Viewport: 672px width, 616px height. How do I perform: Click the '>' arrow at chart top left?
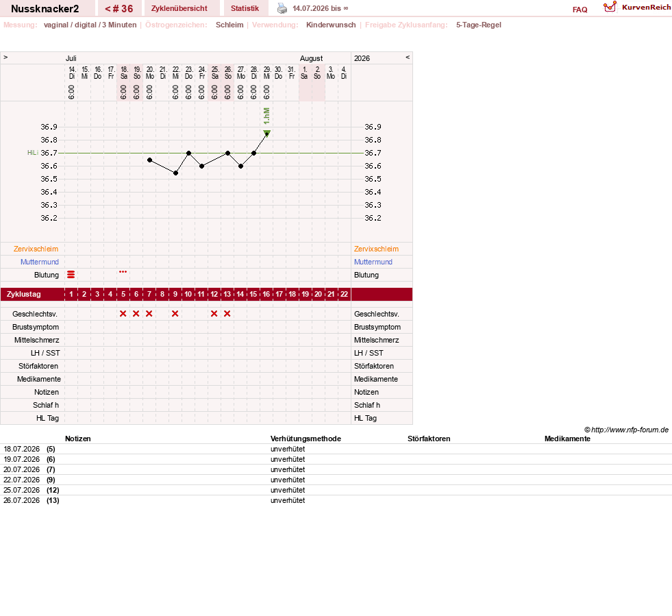[5, 58]
